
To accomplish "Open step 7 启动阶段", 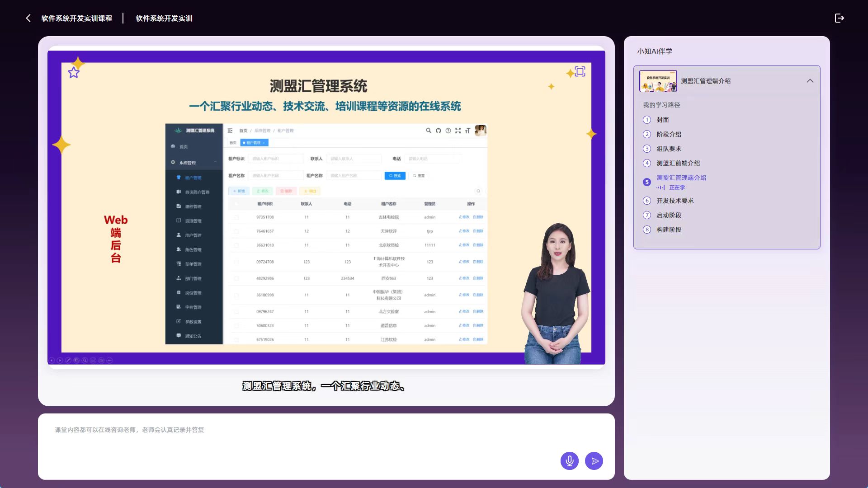I will (669, 215).
